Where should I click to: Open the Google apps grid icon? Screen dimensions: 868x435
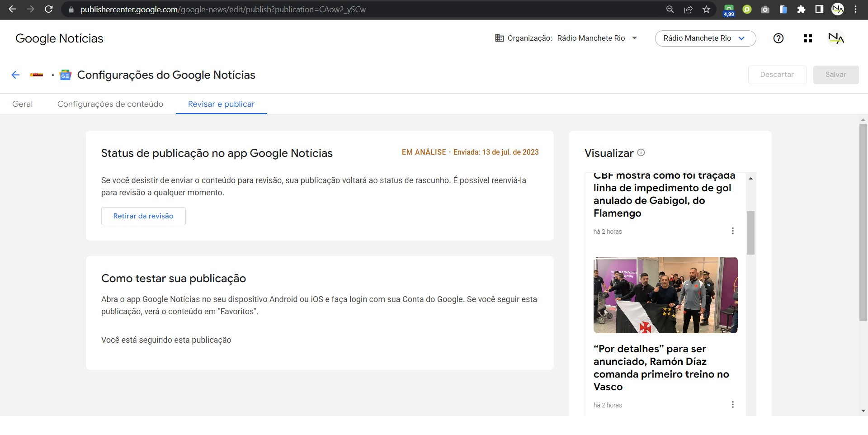(808, 38)
